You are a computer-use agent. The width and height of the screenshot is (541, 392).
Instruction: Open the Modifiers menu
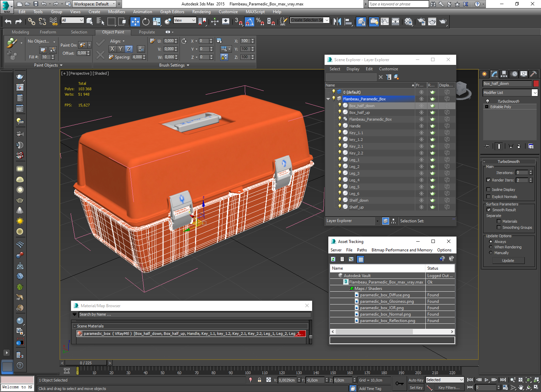coord(117,12)
